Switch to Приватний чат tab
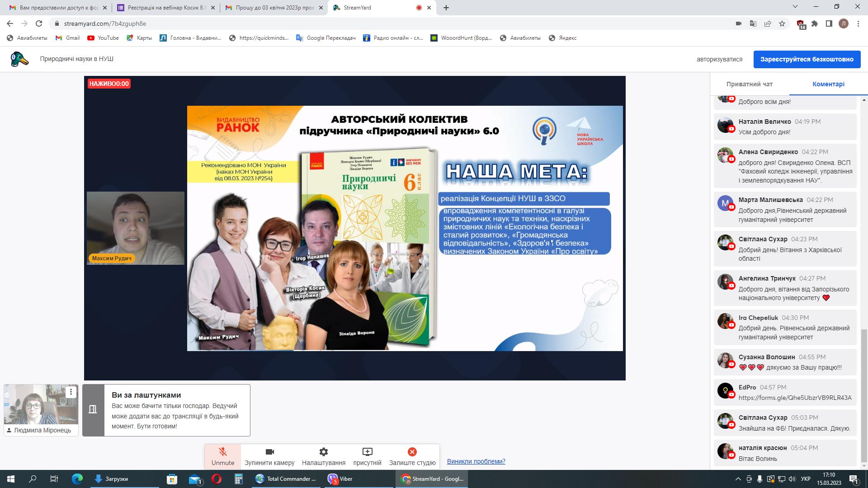 (749, 84)
